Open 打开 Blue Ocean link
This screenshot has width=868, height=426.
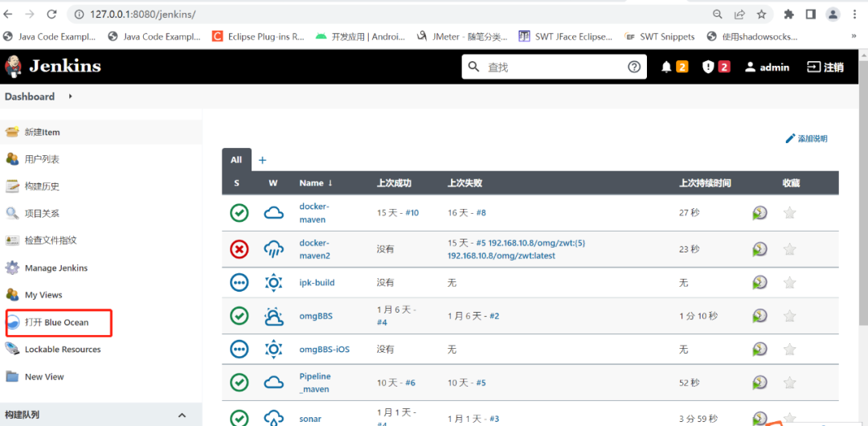56,322
